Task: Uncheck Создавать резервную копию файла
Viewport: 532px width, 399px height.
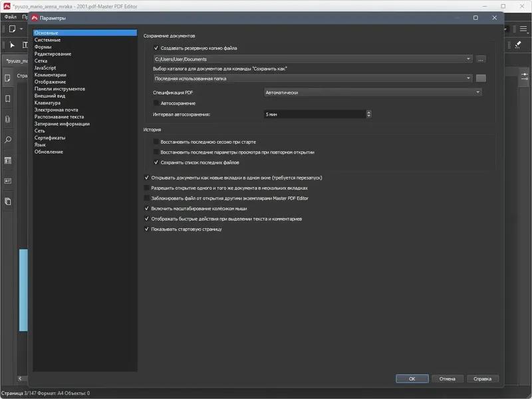Action: 156,48
